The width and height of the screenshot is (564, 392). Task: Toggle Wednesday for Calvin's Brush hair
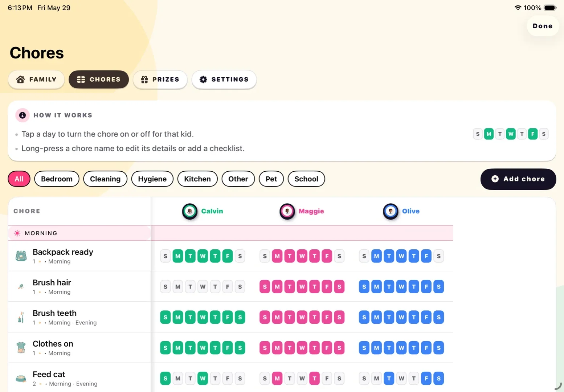coord(203,286)
